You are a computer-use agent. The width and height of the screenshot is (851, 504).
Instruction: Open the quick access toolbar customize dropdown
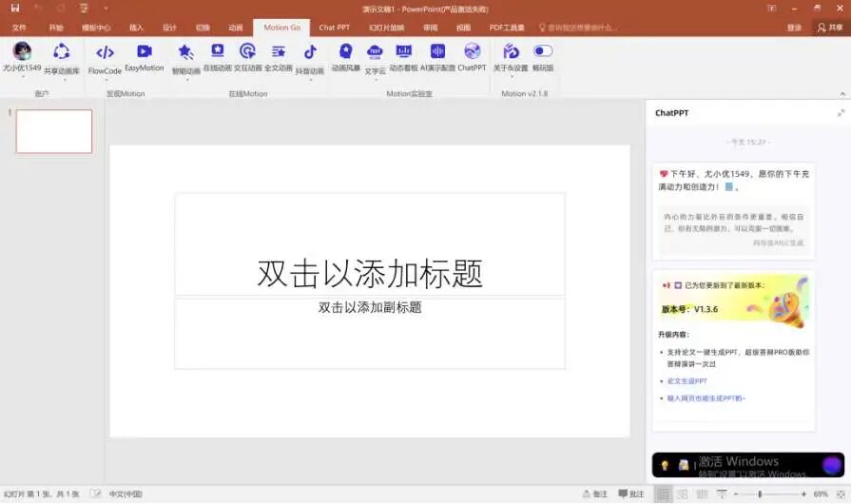pos(106,9)
